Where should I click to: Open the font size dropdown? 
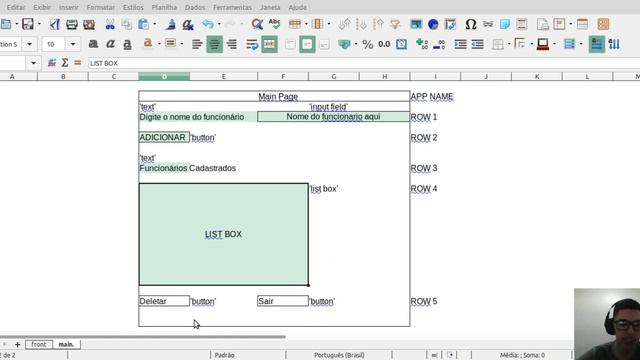73,44
